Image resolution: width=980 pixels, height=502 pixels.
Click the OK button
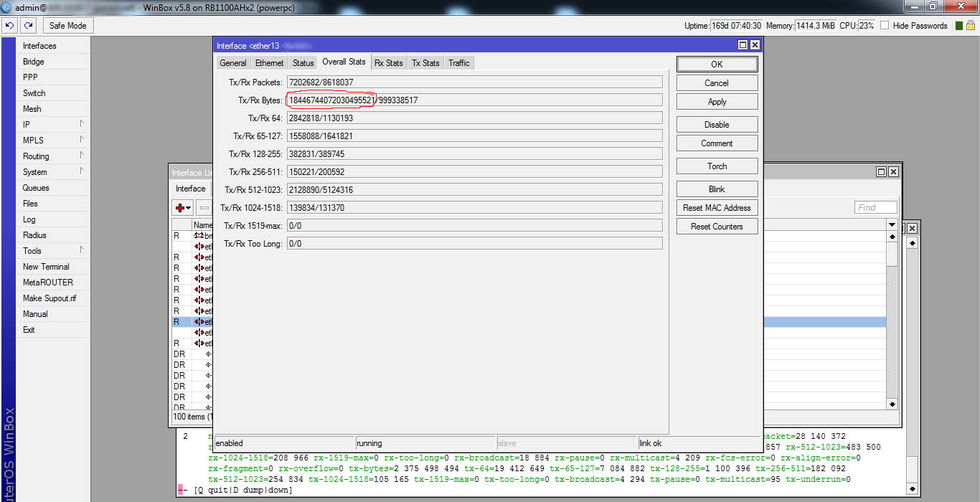(717, 65)
